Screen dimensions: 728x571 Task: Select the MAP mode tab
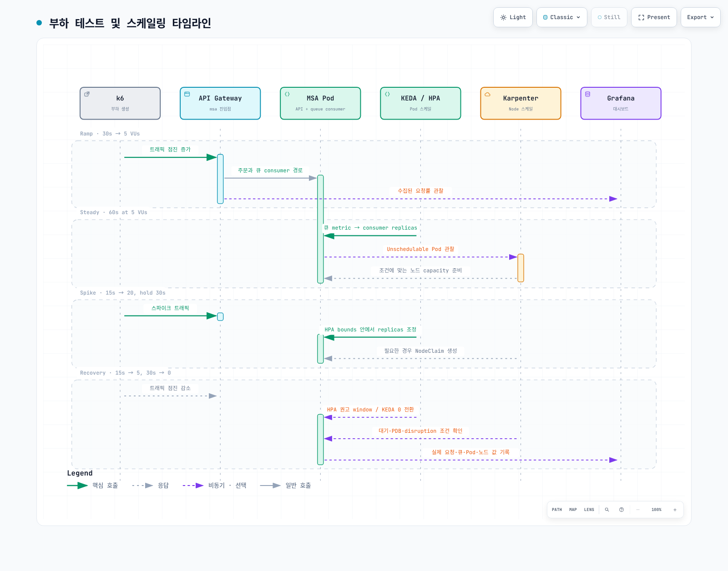point(573,510)
